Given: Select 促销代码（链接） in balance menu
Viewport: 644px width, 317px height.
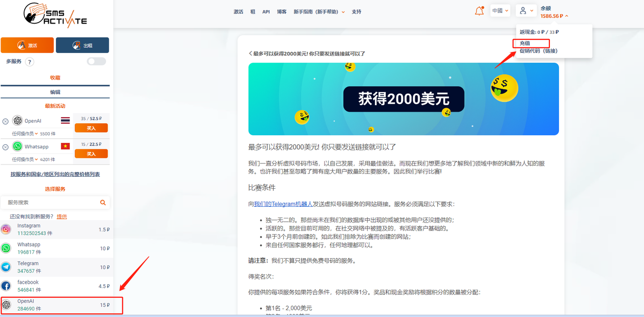Looking at the screenshot, I should click(x=538, y=51).
